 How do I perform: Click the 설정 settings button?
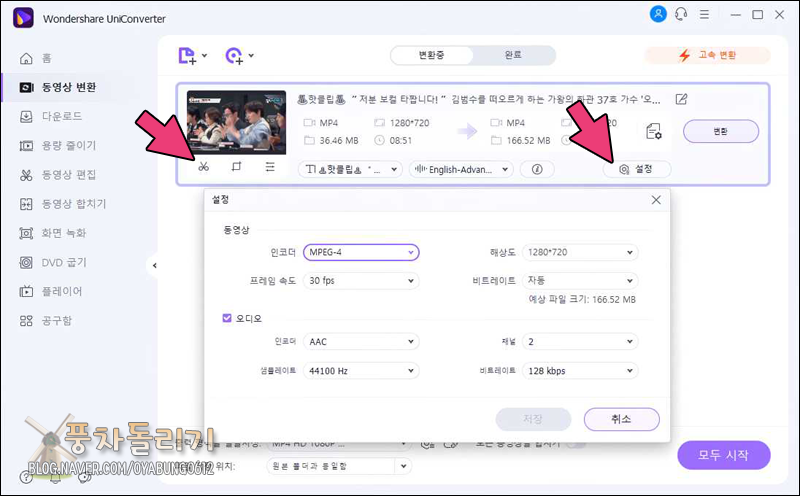637,169
